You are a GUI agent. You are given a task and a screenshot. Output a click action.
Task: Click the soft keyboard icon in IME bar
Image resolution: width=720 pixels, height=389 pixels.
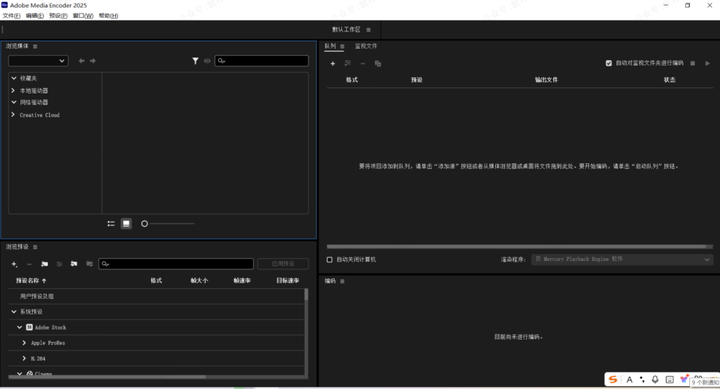pyautogui.click(x=670, y=379)
